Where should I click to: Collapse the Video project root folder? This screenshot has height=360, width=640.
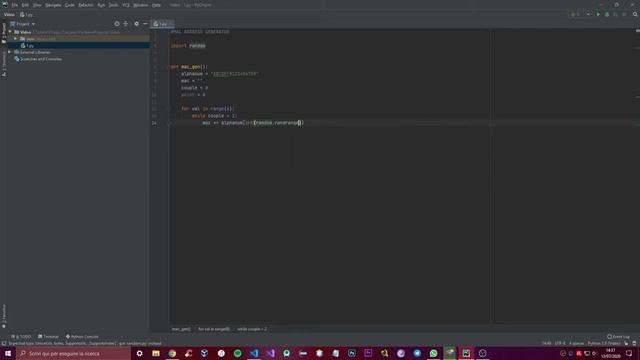click(x=10, y=32)
